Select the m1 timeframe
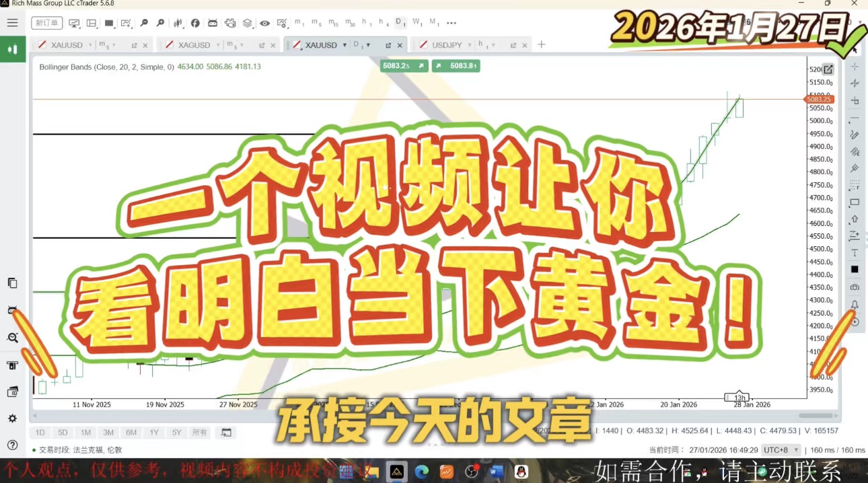The height and width of the screenshot is (483, 868). (x=299, y=23)
